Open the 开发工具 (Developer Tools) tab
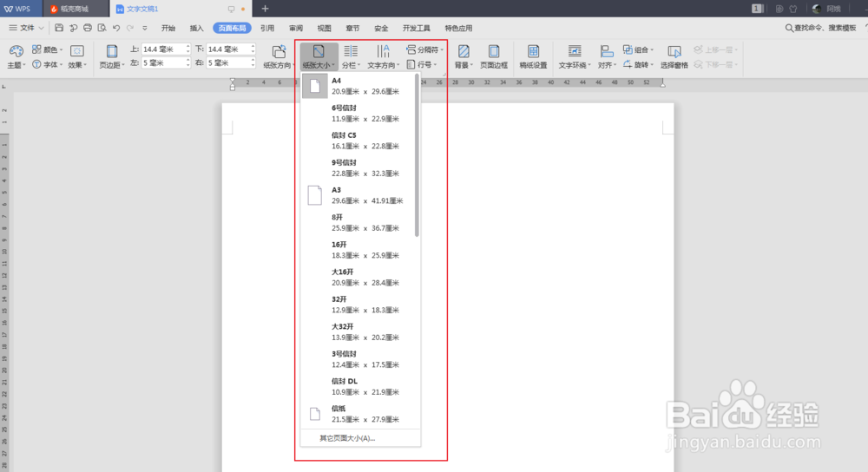 click(x=417, y=28)
